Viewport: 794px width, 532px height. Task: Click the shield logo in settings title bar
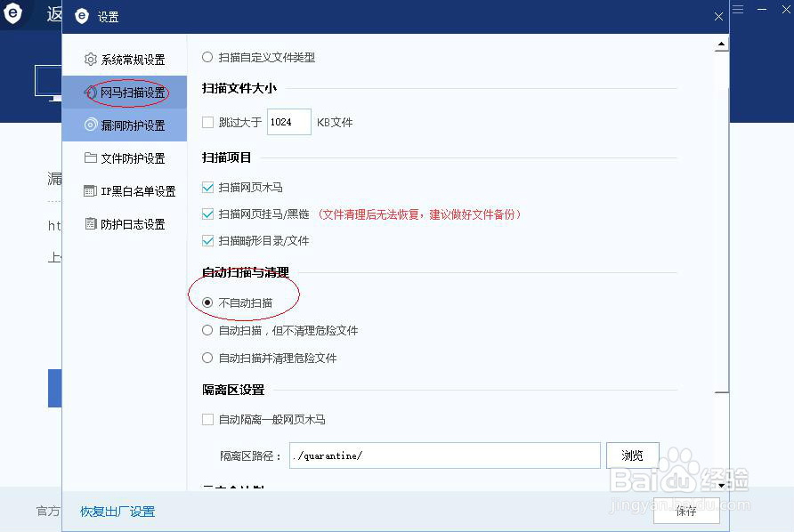82,16
